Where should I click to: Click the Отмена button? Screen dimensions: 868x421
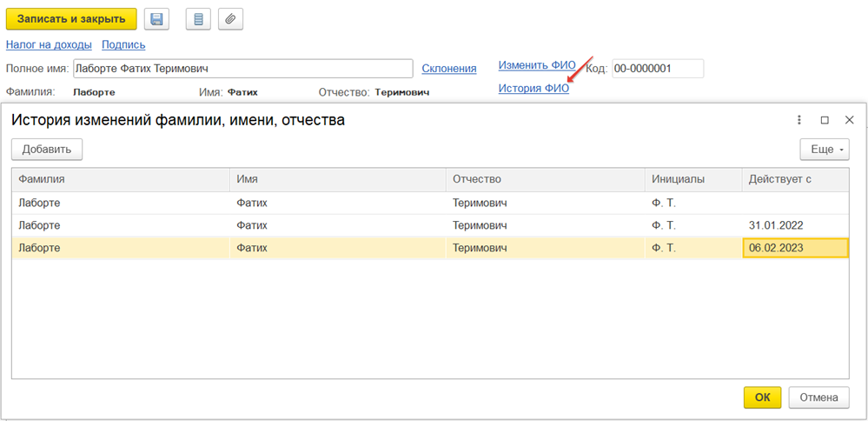click(x=818, y=398)
